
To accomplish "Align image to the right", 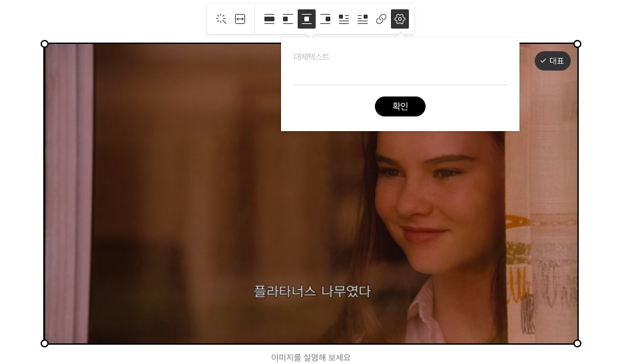I will point(325,19).
